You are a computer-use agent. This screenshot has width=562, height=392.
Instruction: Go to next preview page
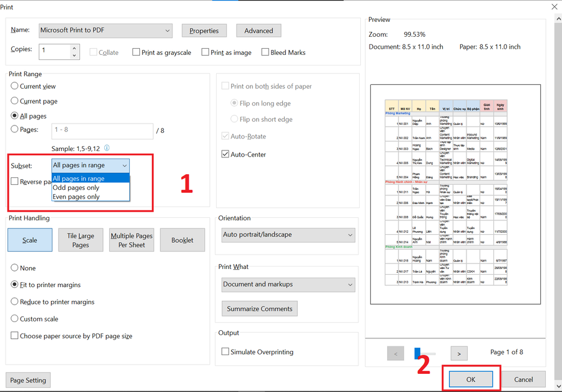pyautogui.click(x=459, y=353)
